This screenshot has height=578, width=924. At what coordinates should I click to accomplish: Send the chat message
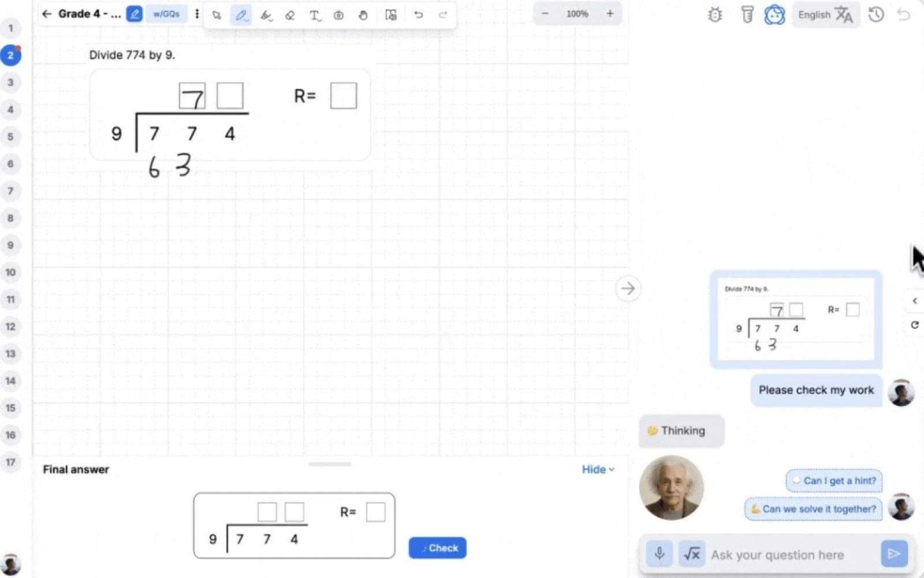tap(894, 554)
